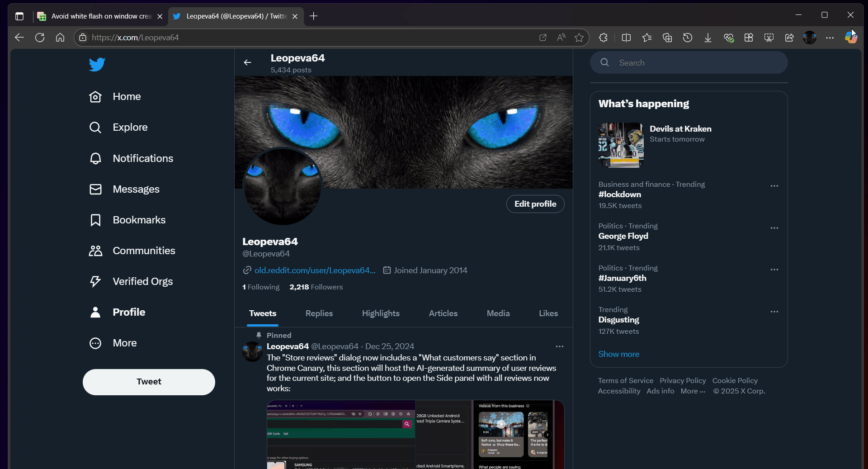The image size is (868, 469).
Task: Switch to the Replies tab
Action: [319, 313]
